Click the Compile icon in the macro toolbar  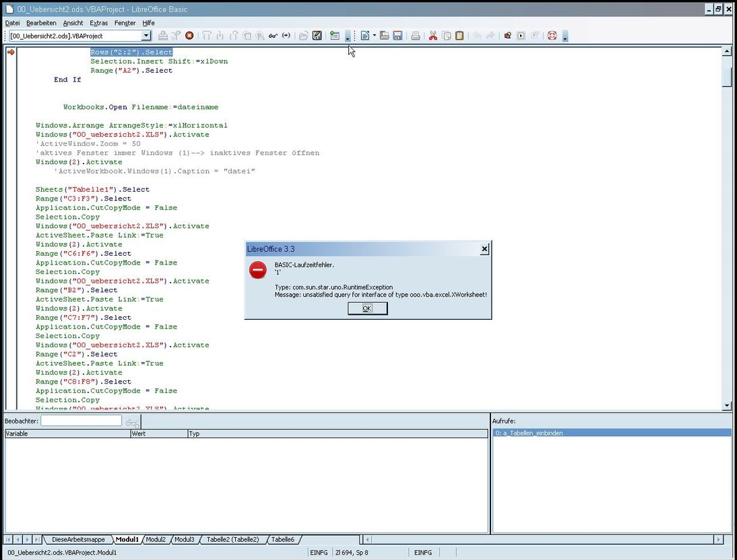(x=162, y=36)
